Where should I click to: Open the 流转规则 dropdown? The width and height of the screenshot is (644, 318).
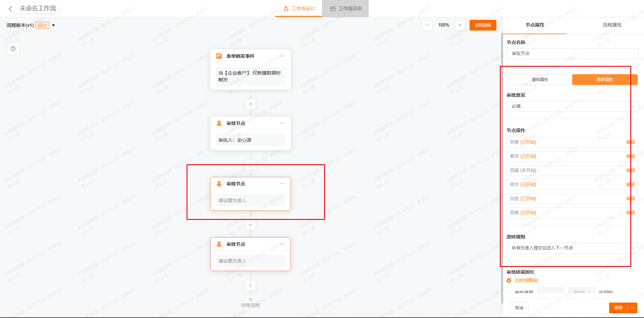(x=572, y=248)
